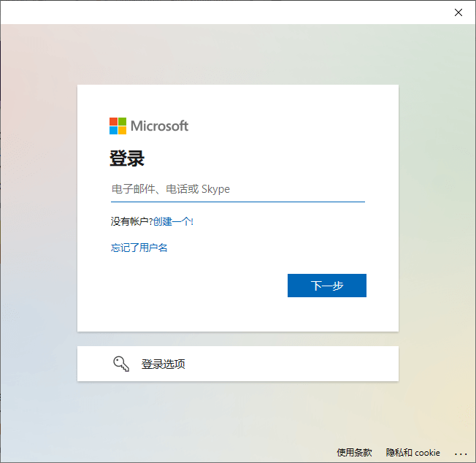Open the 隐私和 cookie link
Viewport: 476px width, 463px height.
[x=413, y=452]
